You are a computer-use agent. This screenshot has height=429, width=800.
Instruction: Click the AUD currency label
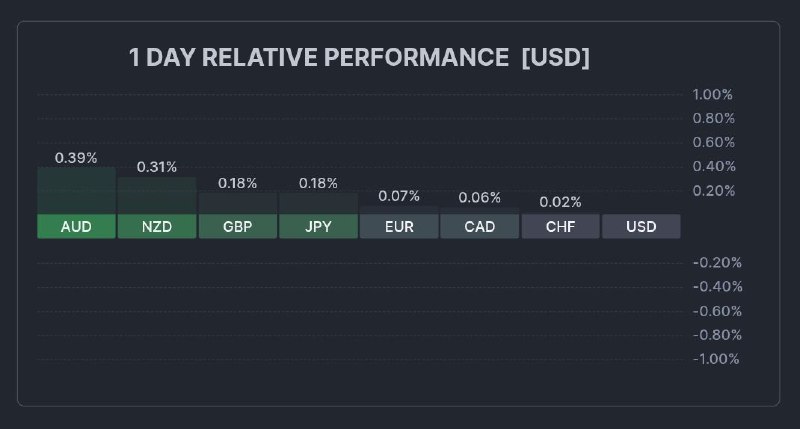click(76, 227)
